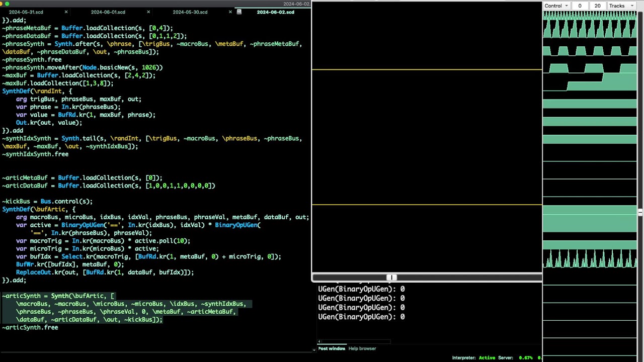Click the first fully visible 'UGen(BinaryOpUGen): 0' post line
Screen dimensions: 644x362
pyautogui.click(x=361, y=289)
